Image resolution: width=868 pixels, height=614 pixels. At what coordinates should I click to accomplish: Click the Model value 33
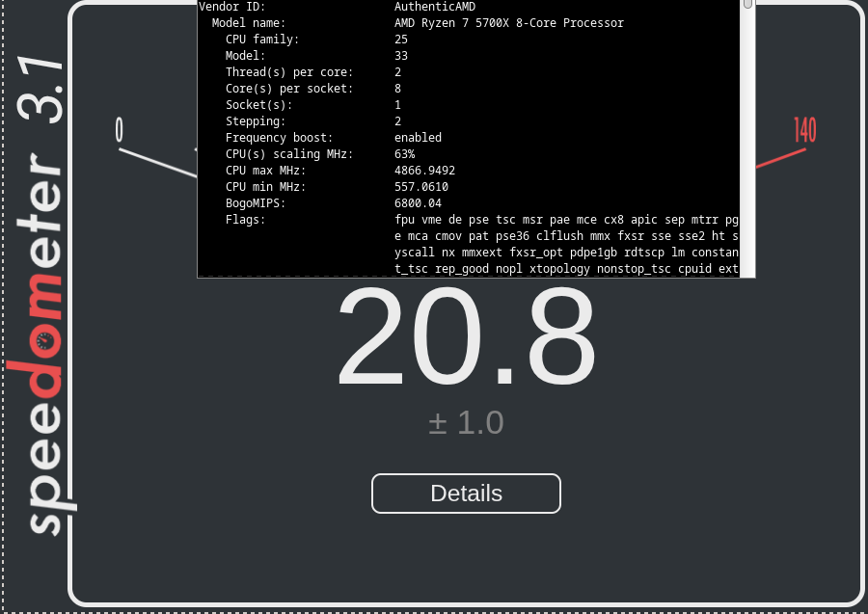pos(401,56)
